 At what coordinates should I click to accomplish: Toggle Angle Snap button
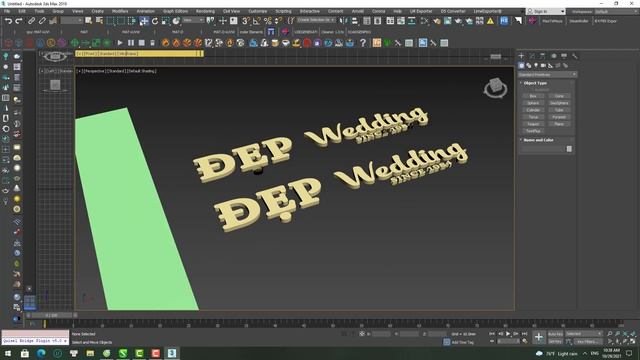tap(256, 21)
